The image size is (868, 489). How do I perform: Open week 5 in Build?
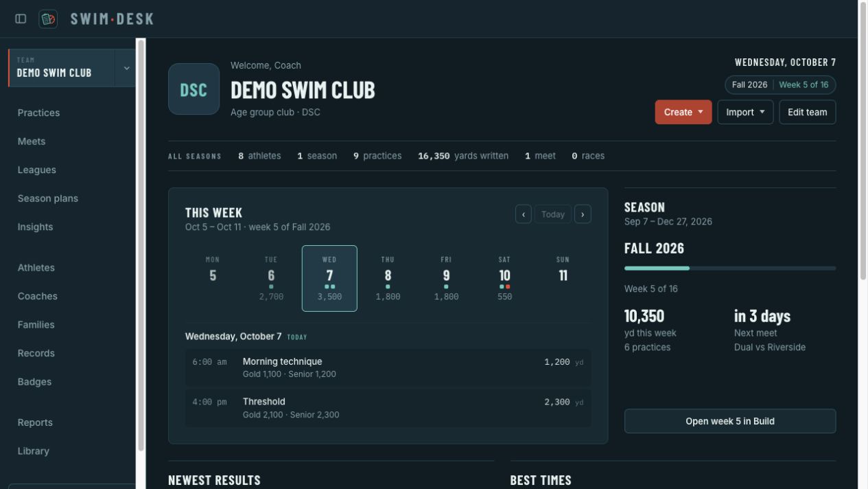[730, 421]
